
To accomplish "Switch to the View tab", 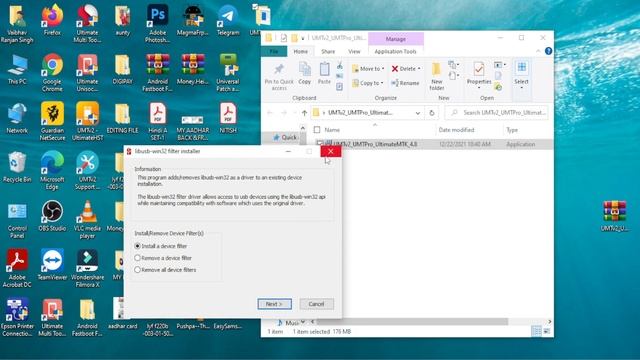I will [x=354, y=51].
